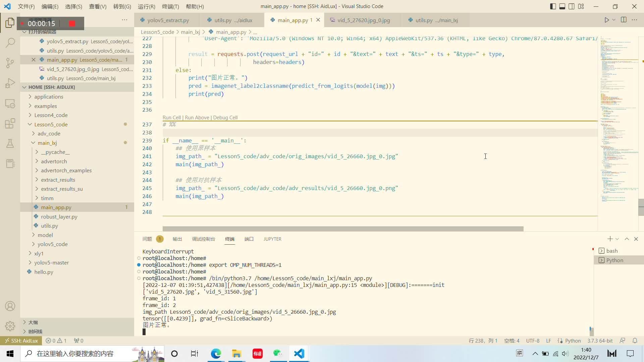Toggle the primary sidebar layout button
The height and width of the screenshot is (362, 644).
(553, 6)
